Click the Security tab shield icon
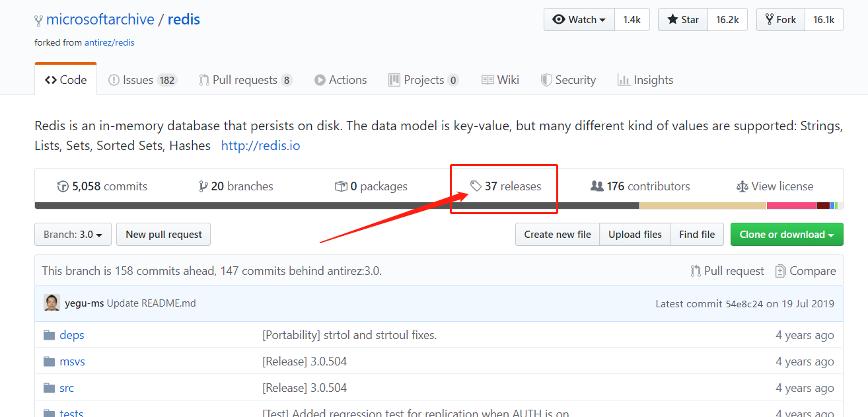The image size is (868, 417). 546,80
